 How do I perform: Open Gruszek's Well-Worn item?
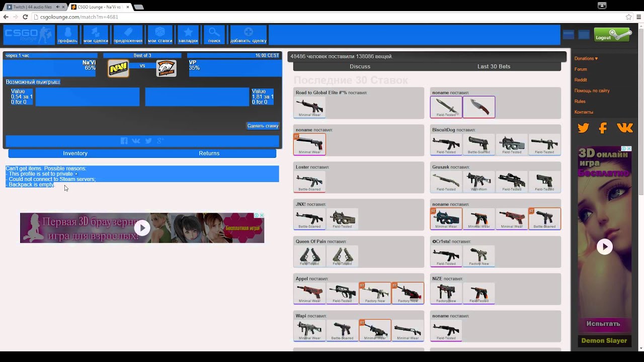(478, 182)
